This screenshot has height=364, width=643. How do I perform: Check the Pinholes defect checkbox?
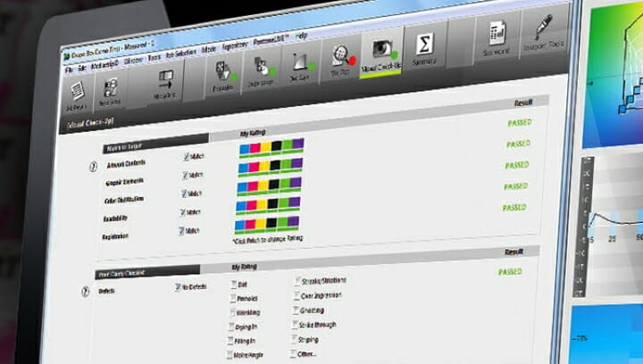click(x=232, y=299)
